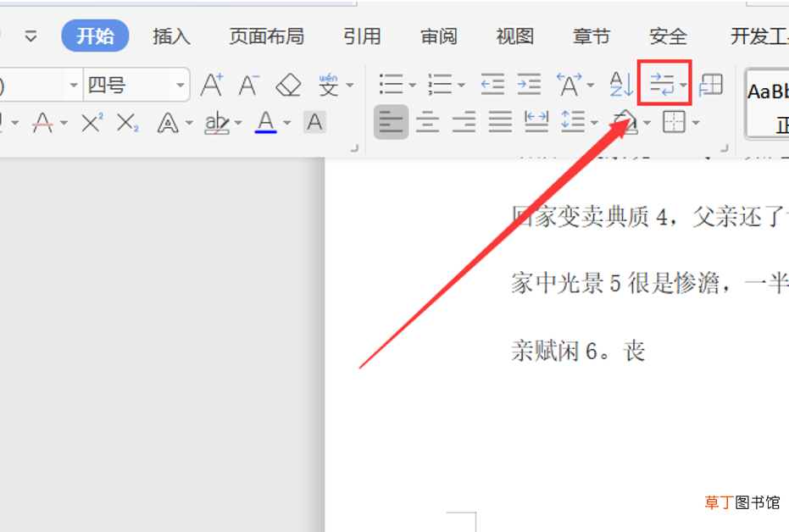The image size is (789, 532).
Task: Click the font size field showing 四号
Action: point(129,85)
